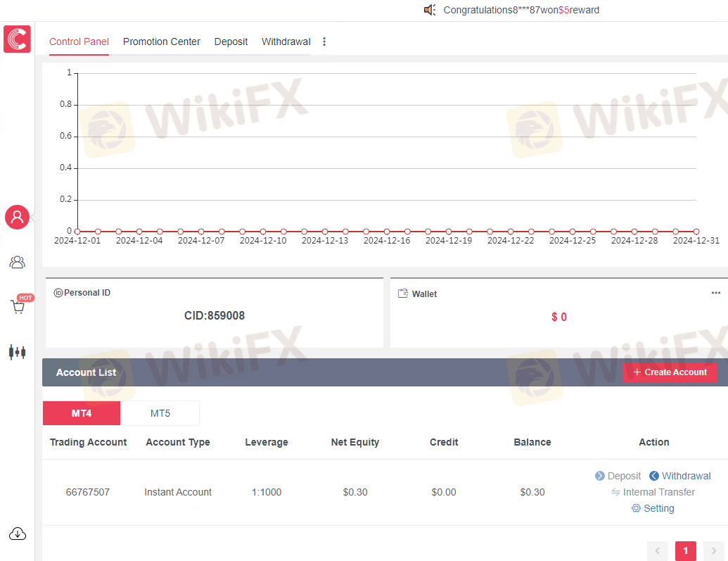
Task: Open the HOT shopping cart icon
Action: pyautogui.click(x=18, y=307)
